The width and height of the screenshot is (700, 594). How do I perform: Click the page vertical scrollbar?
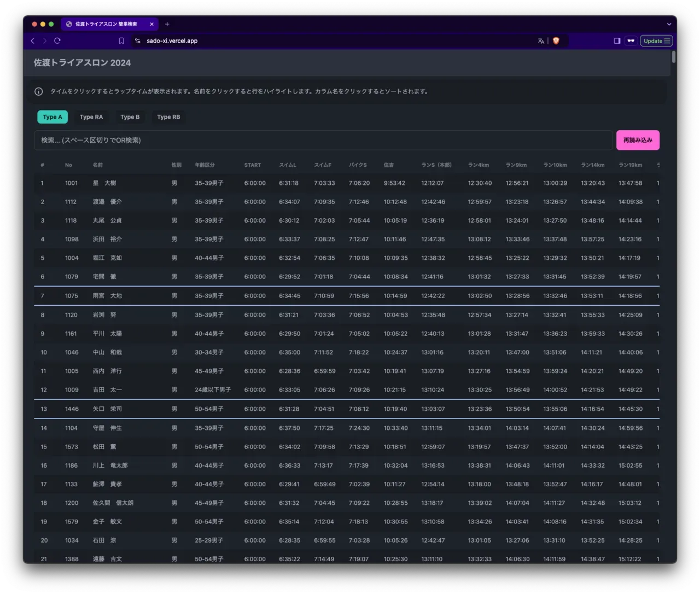(674, 57)
